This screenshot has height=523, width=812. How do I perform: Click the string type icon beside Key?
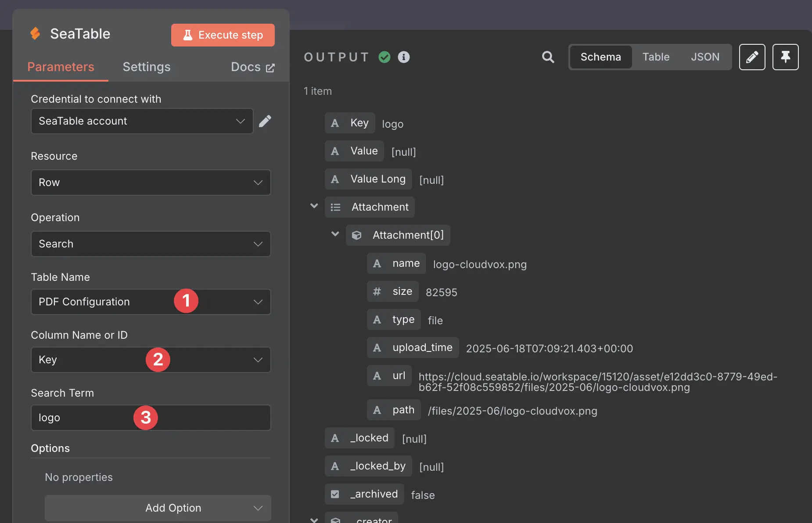[x=335, y=123]
